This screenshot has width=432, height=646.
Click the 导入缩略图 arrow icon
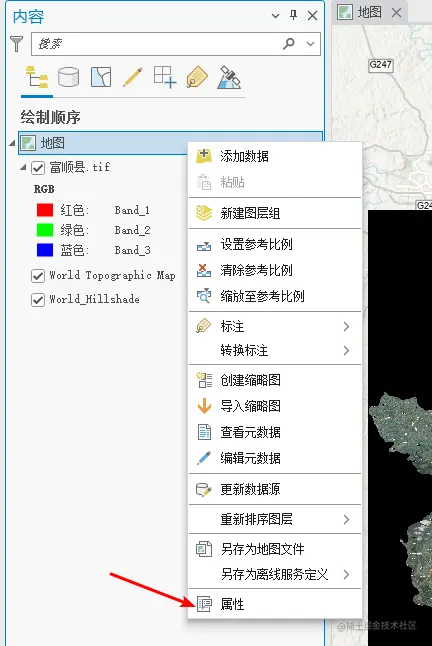point(204,406)
